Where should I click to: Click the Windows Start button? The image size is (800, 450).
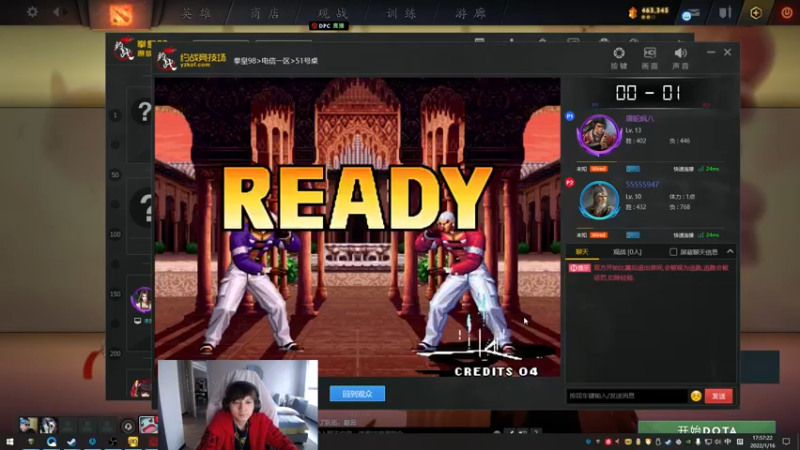[x=10, y=442]
